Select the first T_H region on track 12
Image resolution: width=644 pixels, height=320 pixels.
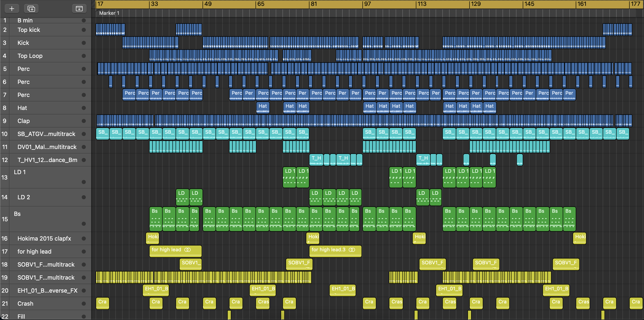pyautogui.click(x=316, y=160)
